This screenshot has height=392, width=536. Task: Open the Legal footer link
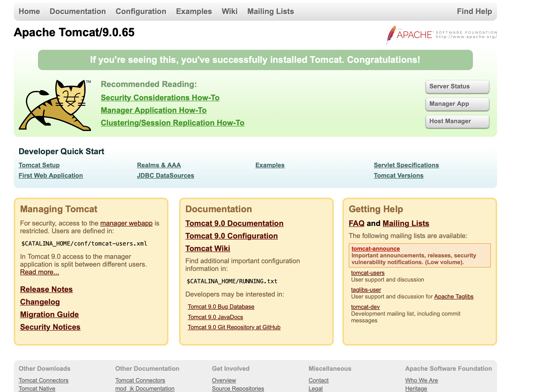(316, 389)
